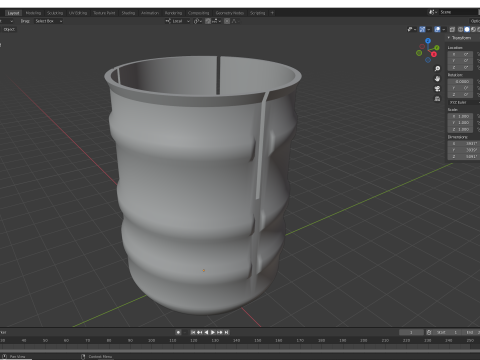The width and height of the screenshot is (480, 360).
Task: Click the Location Z field
Action: coord(460,67)
